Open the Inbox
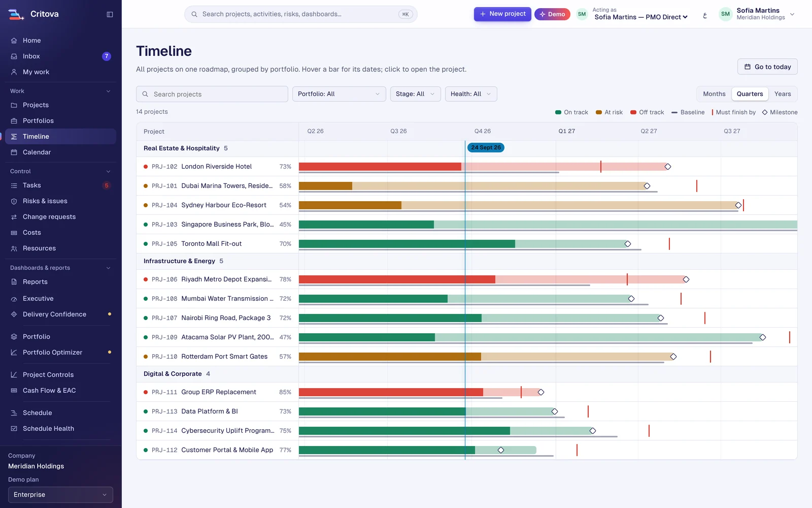 (x=60, y=56)
